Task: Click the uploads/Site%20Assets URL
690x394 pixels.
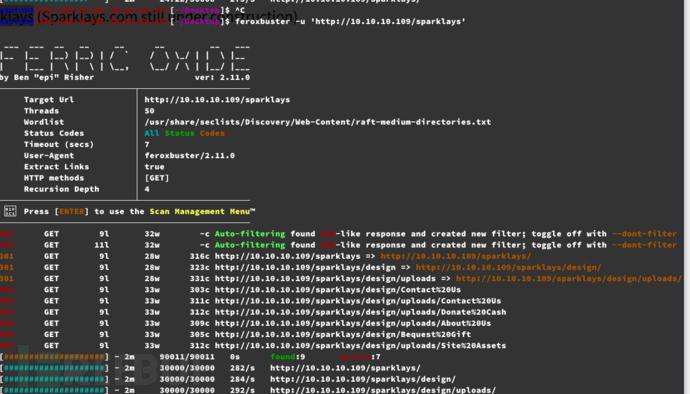Action: tap(361, 346)
